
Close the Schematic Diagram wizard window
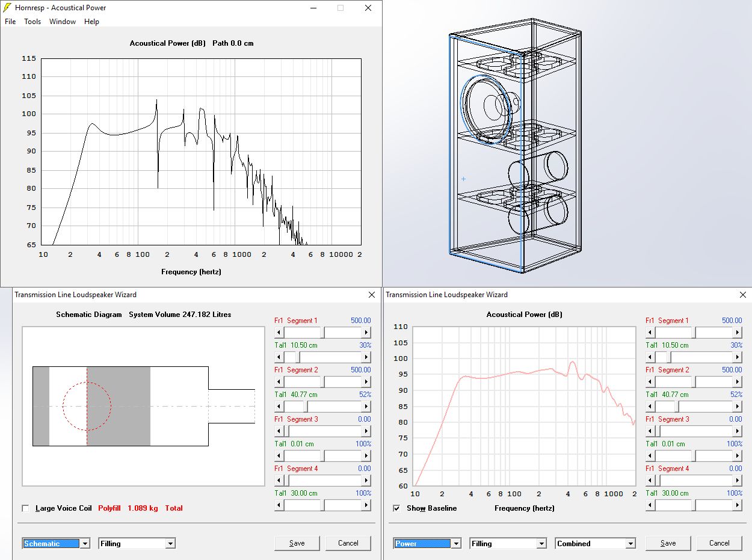371,295
